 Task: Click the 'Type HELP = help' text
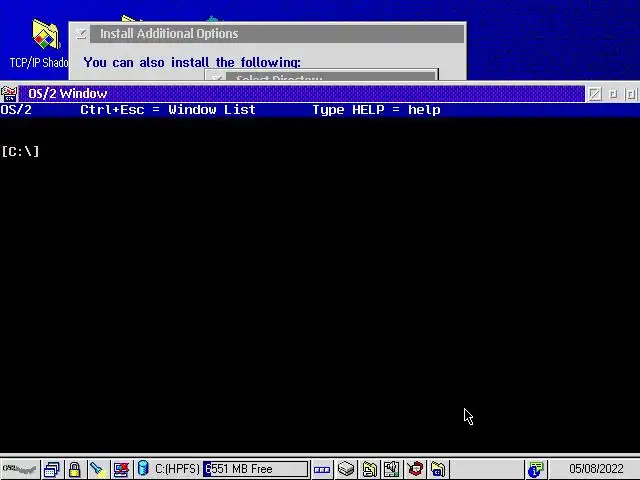pos(376,110)
